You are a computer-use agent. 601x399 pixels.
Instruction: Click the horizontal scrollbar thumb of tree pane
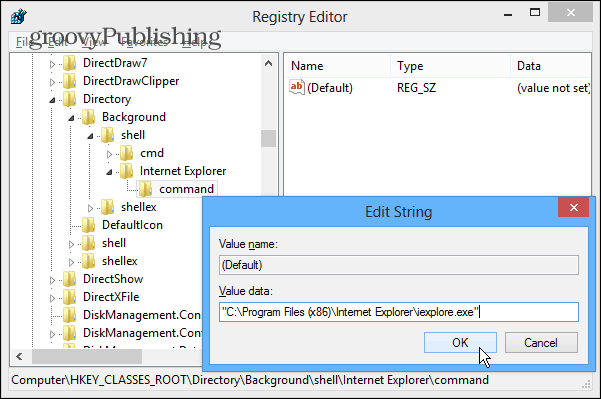click(87, 356)
